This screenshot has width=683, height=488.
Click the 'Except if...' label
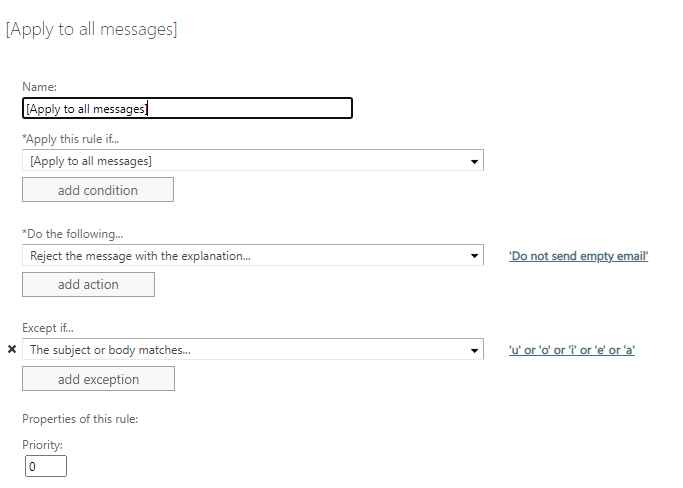[x=48, y=328]
